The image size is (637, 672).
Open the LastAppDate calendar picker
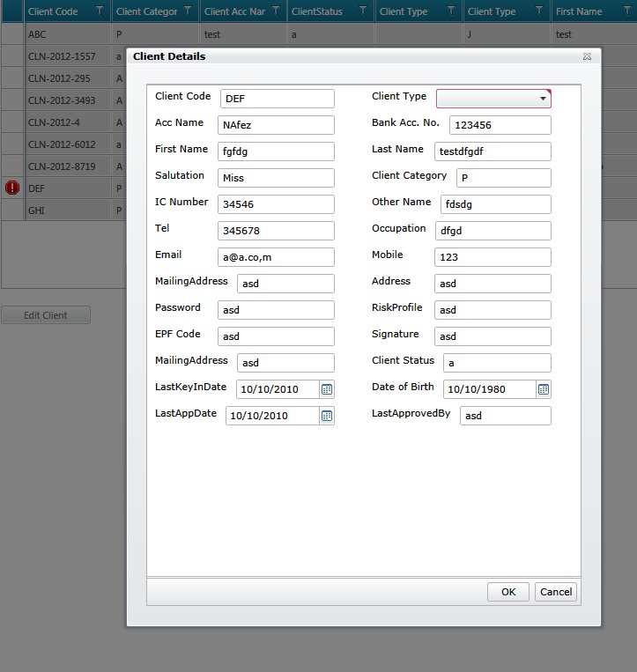coord(327,416)
